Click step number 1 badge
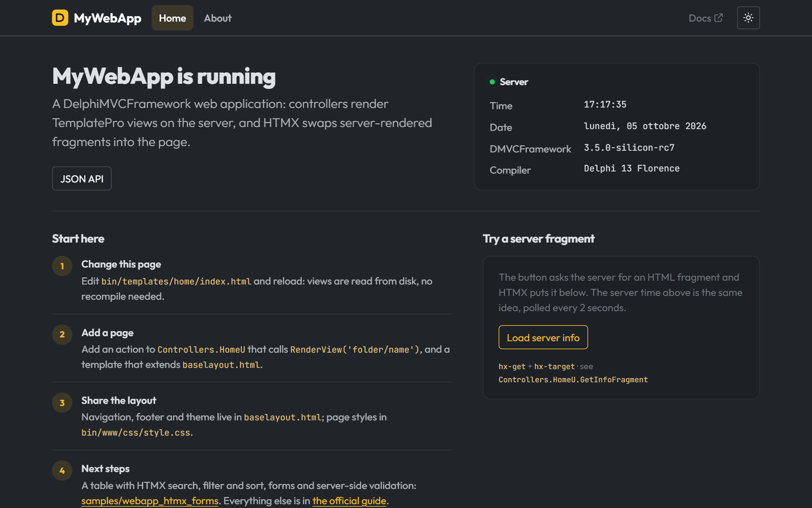Screen dimensions: 812x508 pyautogui.click(x=62, y=266)
